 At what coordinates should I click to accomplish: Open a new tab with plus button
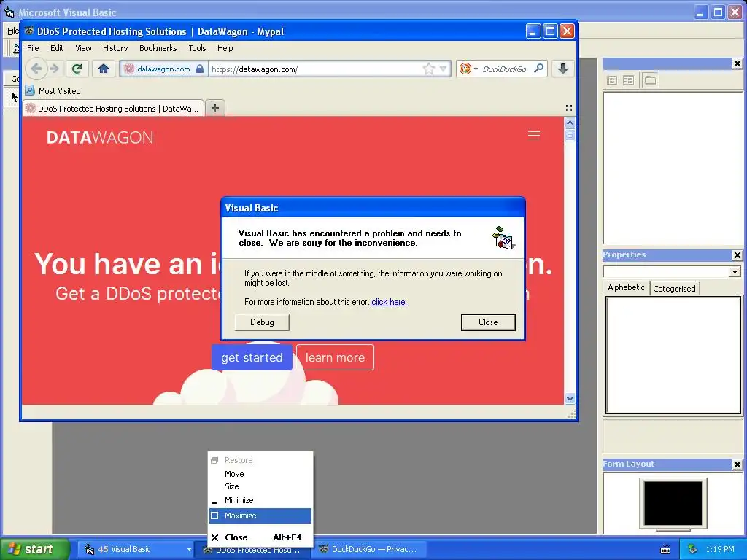click(215, 108)
